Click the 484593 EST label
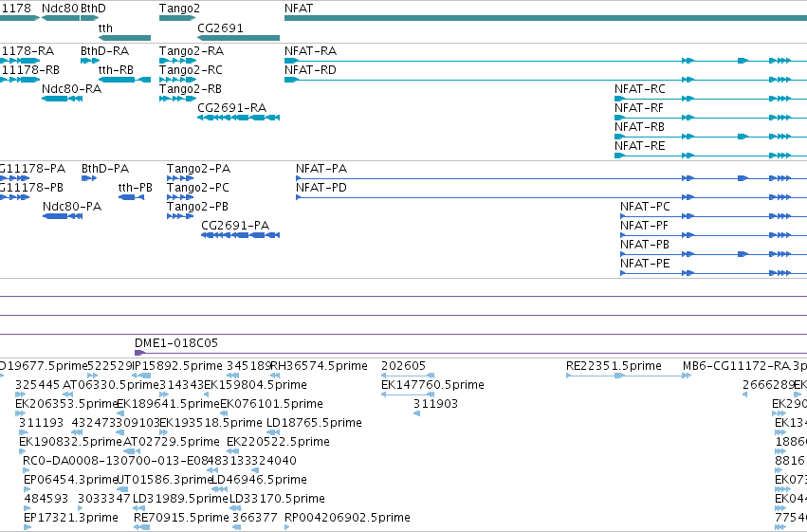 (46, 499)
